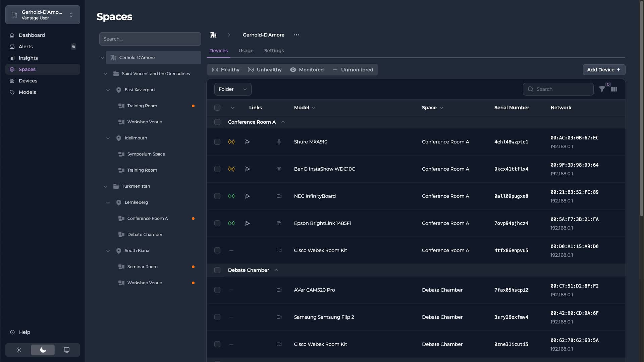Filter by Unhealthy devices
Image resolution: width=644 pixels, height=362 pixels.
tap(265, 70)
